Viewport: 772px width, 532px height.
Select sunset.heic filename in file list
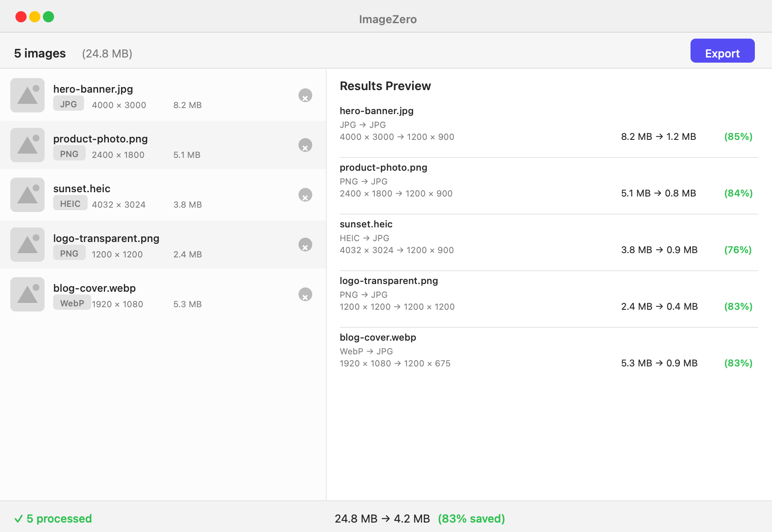(x=82, y=188)
